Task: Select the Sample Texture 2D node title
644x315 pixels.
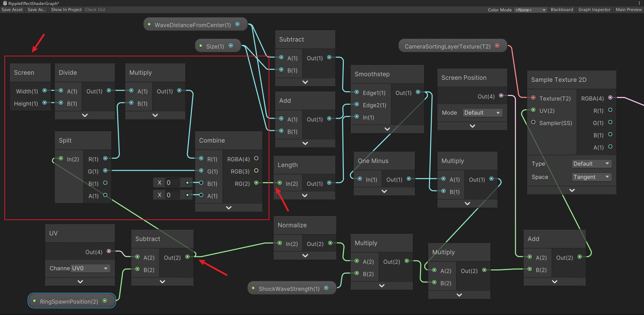Action: (x=559, y=80)
